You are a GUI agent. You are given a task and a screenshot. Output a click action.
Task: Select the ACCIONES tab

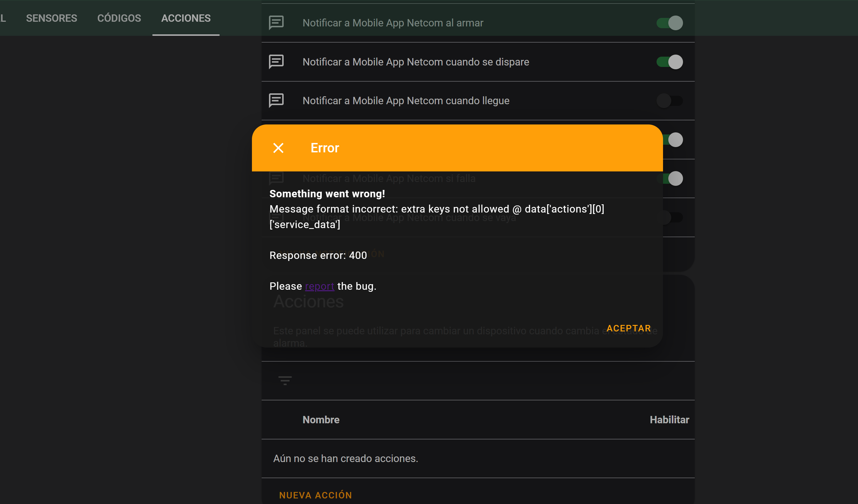pos(186,18)
